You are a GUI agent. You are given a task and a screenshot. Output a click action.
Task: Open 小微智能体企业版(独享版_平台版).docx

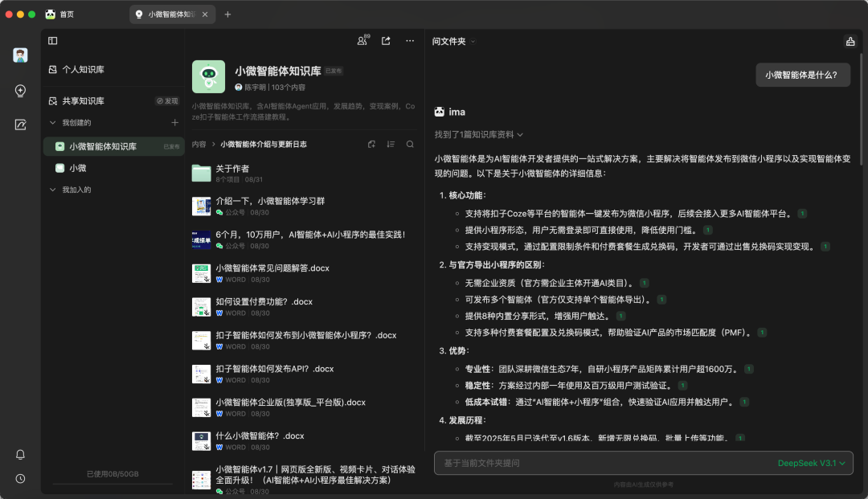tap(304, 407)
